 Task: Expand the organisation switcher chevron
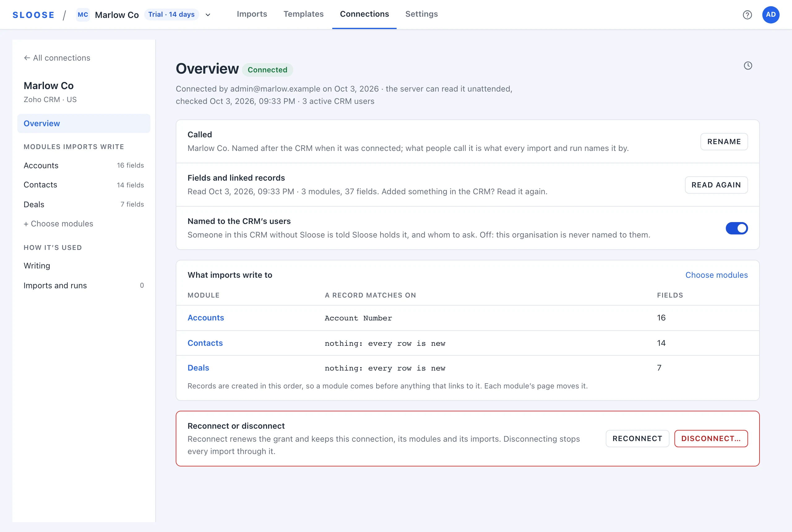pos(208,15)
